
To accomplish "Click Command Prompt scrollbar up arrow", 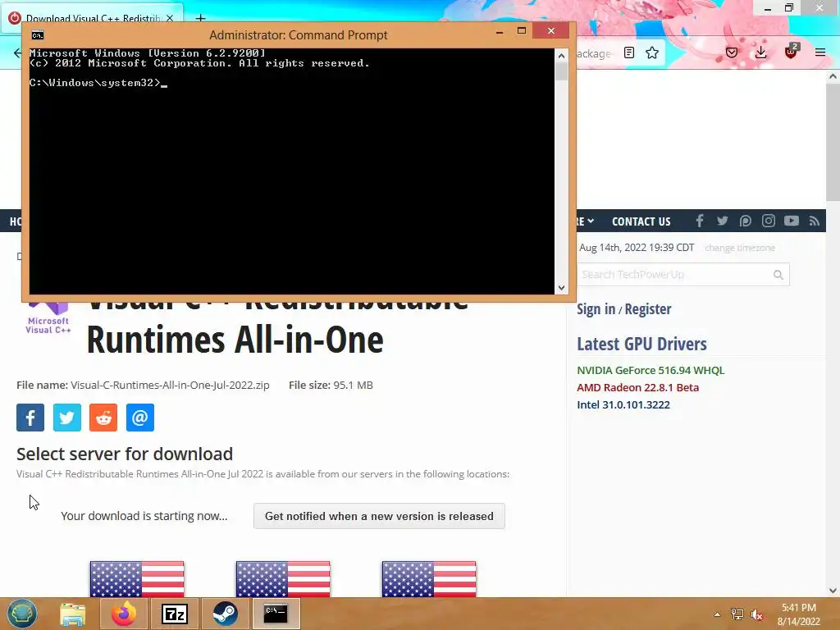I will pos(561,56).
